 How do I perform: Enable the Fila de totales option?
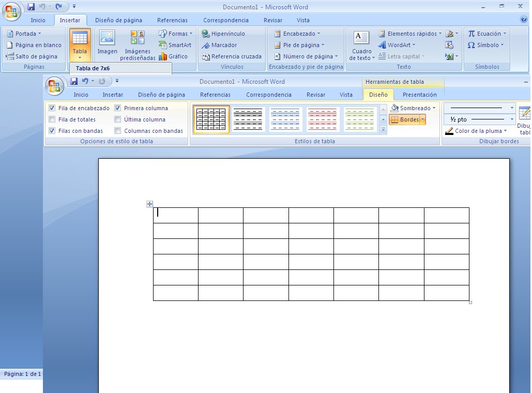tap(51, 119)
